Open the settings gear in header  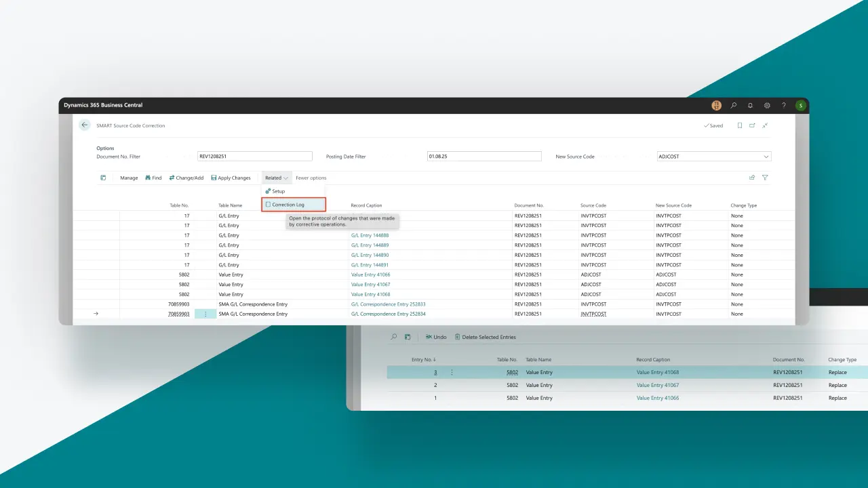[x=767, y=106]
